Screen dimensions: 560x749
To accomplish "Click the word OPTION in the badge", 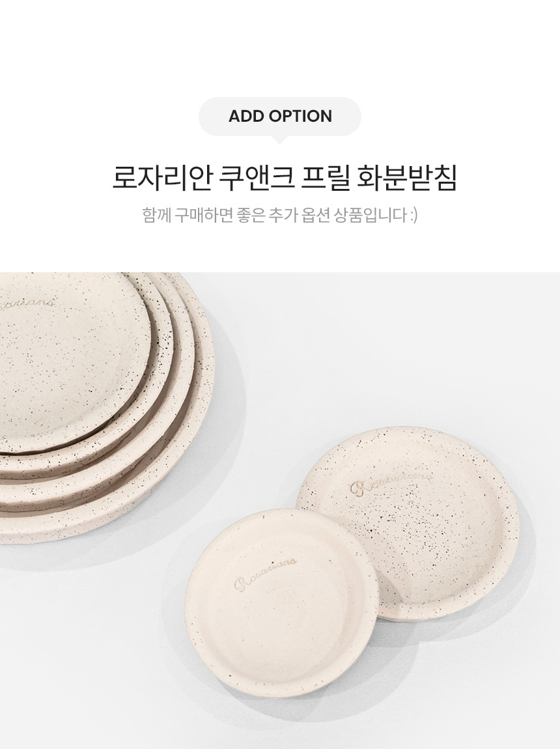I will coord(300,117).
